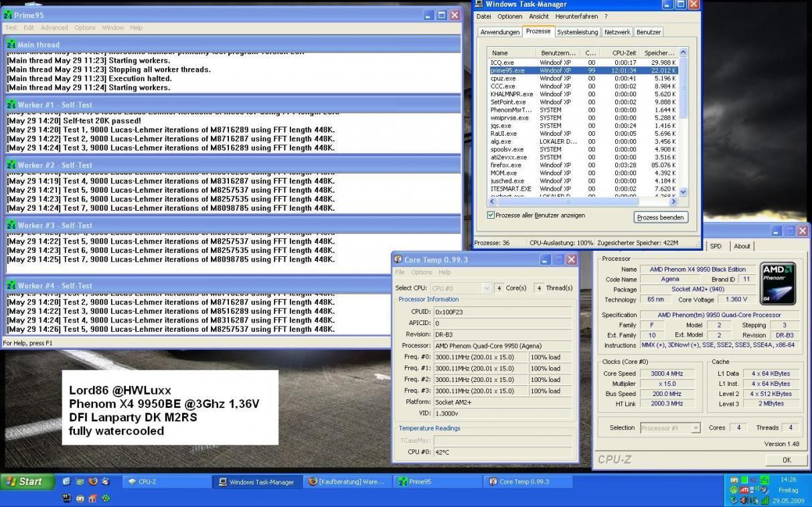
Task: Click the Show Desktop quick launch icon
Action: (x=80, y=481)
